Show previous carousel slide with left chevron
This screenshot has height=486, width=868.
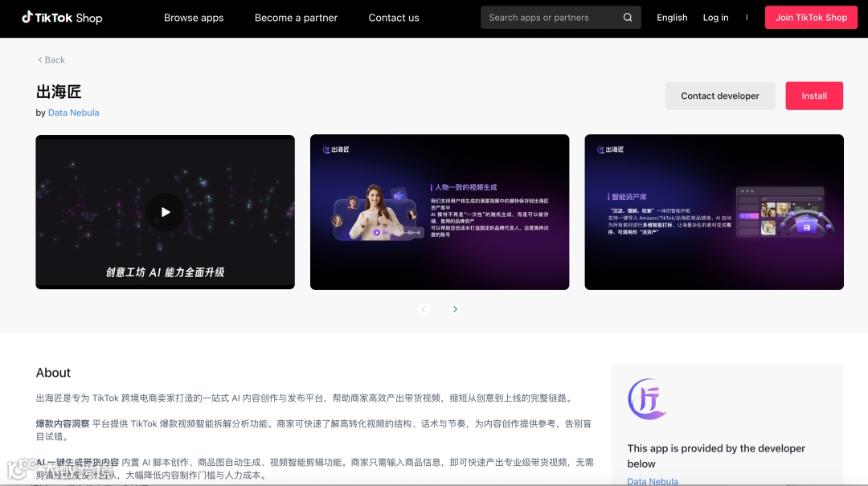pyautogui.click(x=424, y=308)
